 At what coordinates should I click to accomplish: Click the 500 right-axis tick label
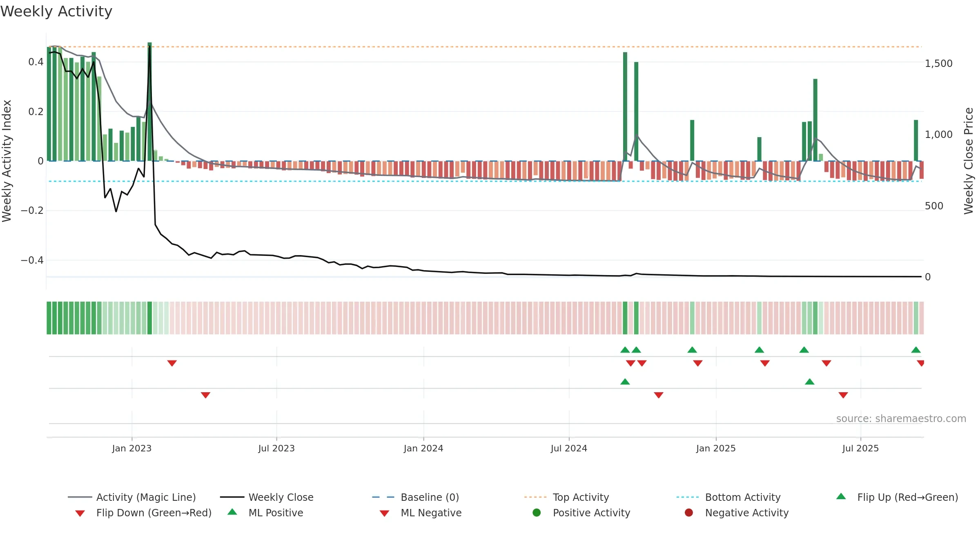[934, 206]
